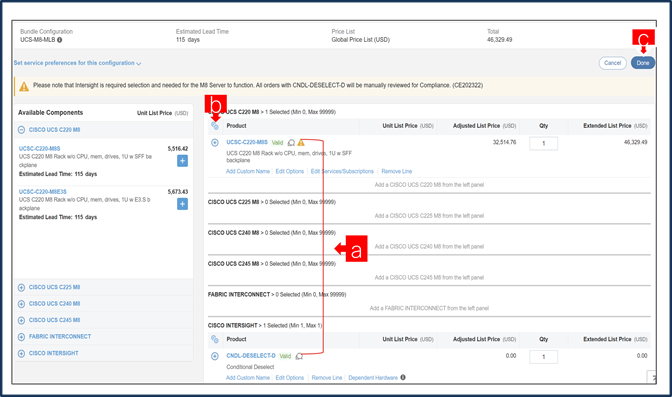
Task: Click the info icon next to Dependent Hardware
Action: pyautogui.click(x=403, y=377)
